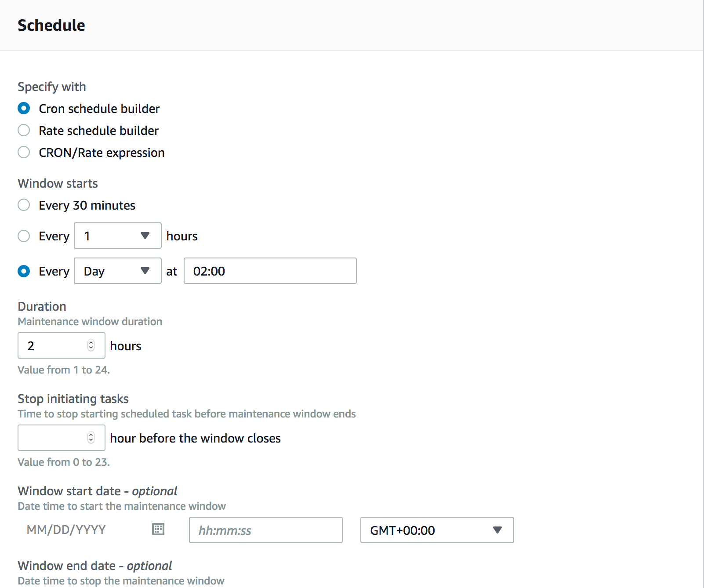Click the Every 30 minutes label
The image size is (704, 588).
pos(87,205)
